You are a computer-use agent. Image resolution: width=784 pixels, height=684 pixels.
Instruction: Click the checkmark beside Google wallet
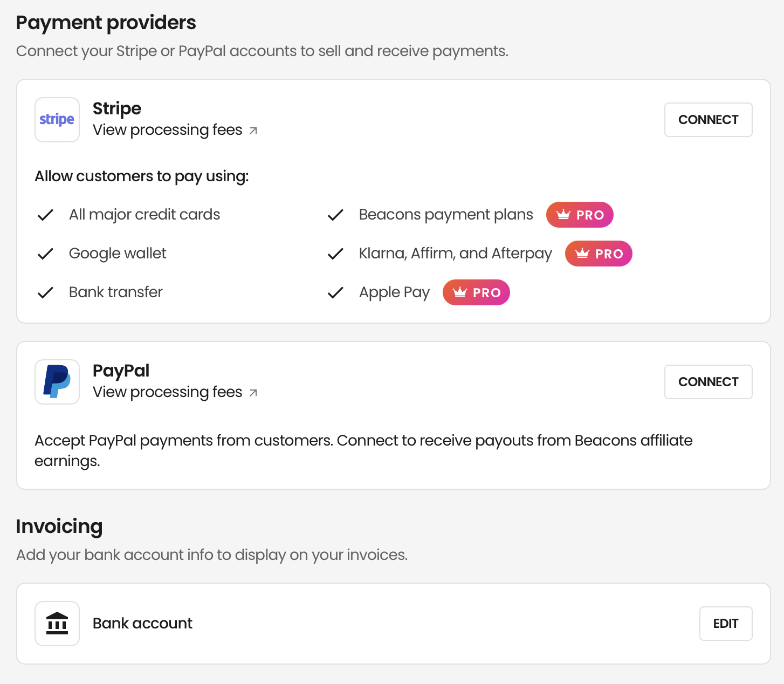(45, 254)
